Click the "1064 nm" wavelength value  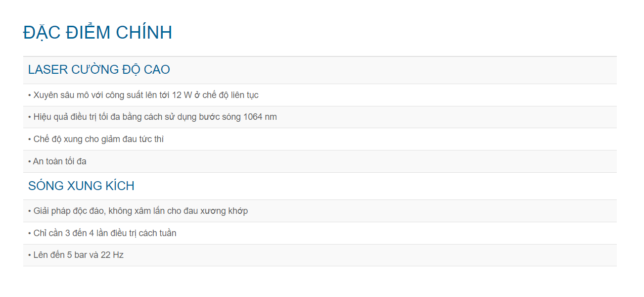point(260,117)
